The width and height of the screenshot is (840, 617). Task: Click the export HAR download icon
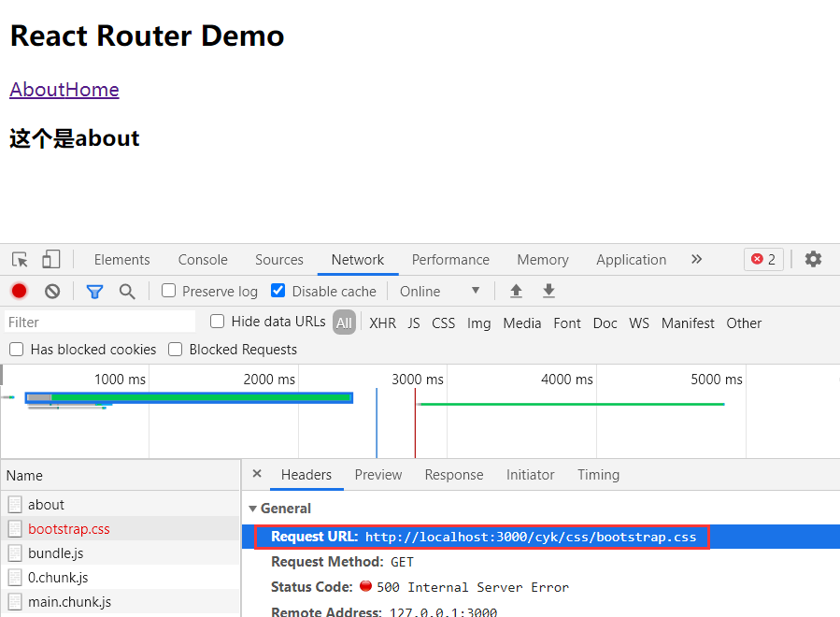tap(548, 291)
